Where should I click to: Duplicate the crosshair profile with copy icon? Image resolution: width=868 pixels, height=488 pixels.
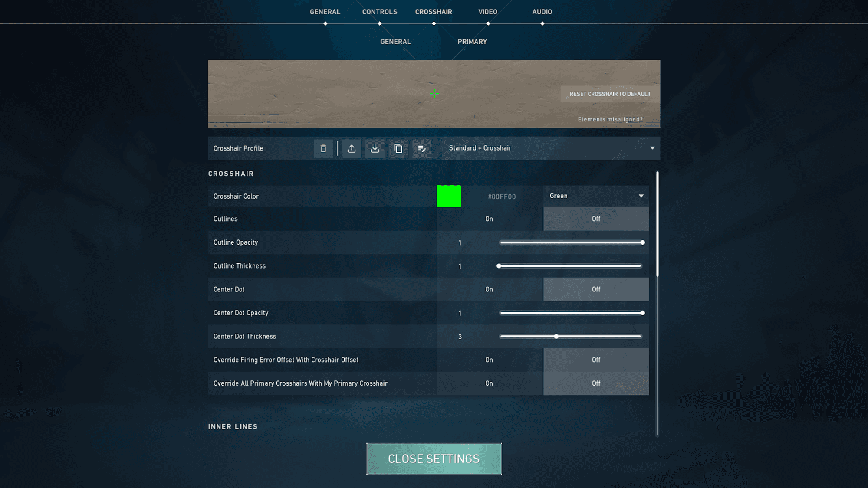pyautogui.click(x=398, y=148)
